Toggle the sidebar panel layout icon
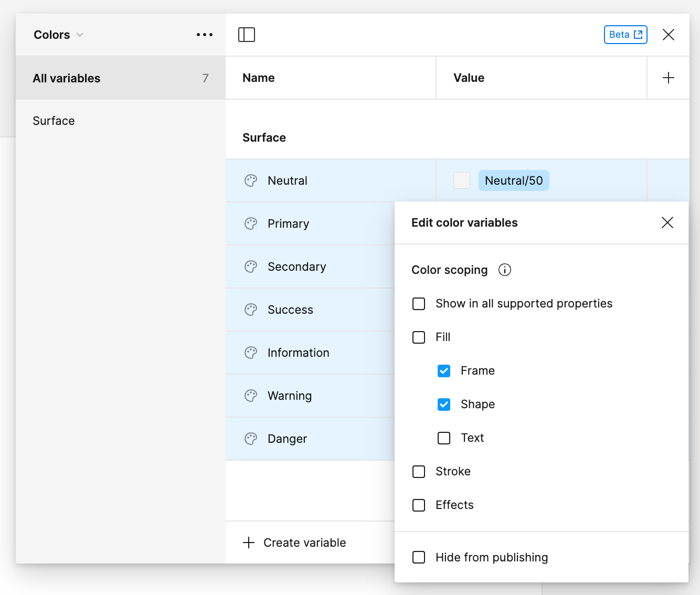 pos(246,34)
